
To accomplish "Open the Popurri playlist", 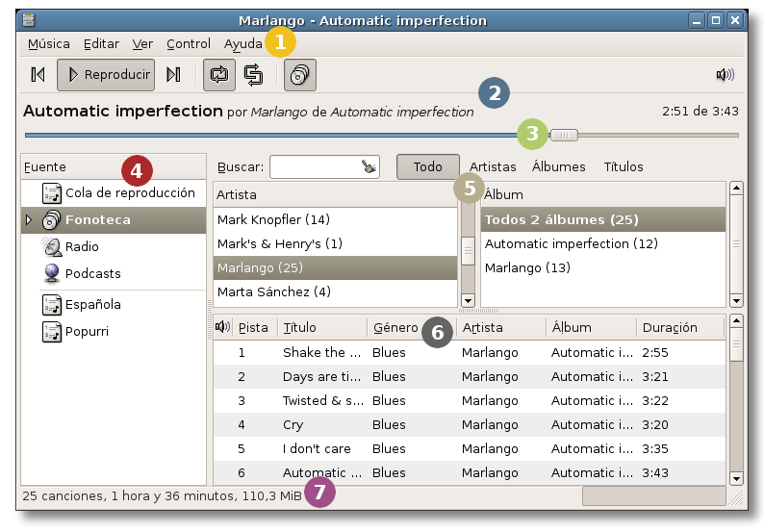I will tap(87, 332).
